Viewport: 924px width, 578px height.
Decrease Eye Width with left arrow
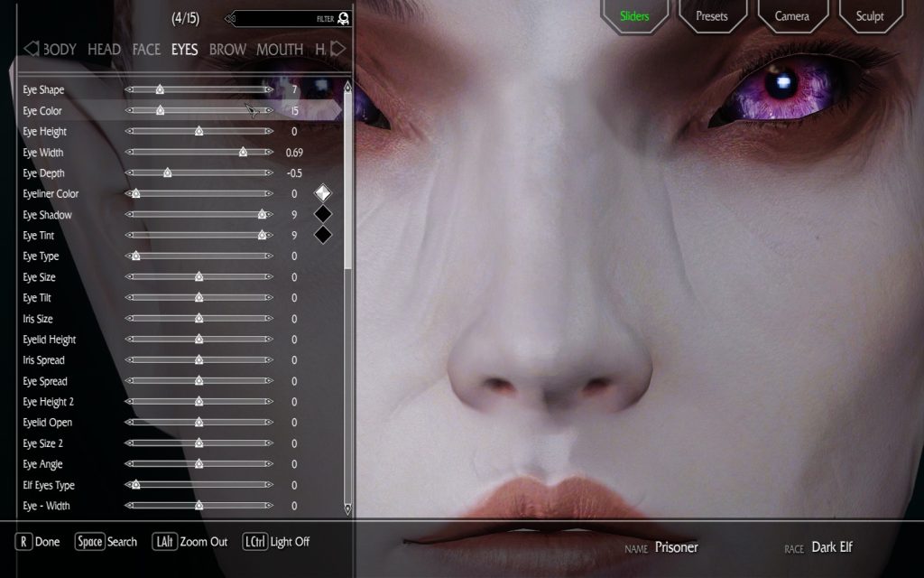pos(129,152)
